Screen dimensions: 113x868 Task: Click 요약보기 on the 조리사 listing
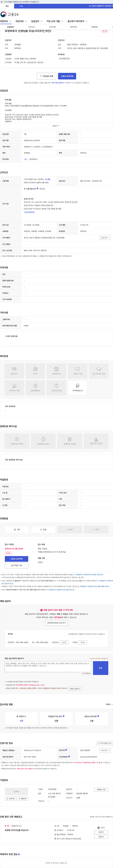101,832
